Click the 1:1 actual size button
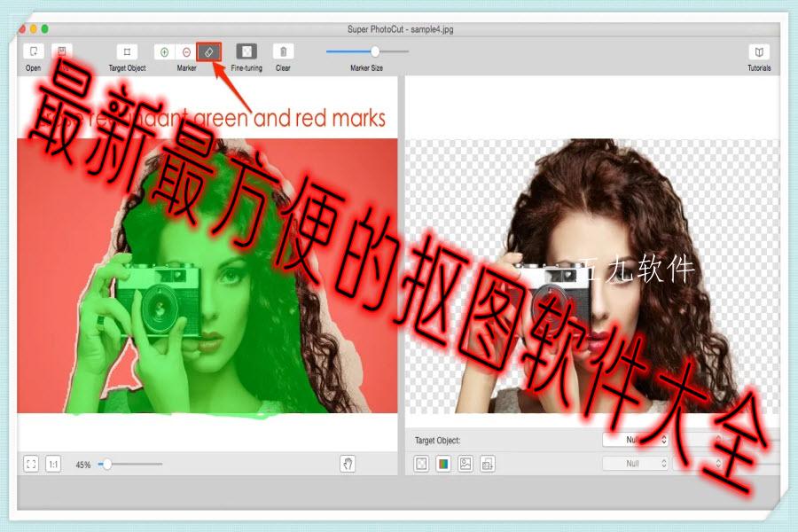 53,464
